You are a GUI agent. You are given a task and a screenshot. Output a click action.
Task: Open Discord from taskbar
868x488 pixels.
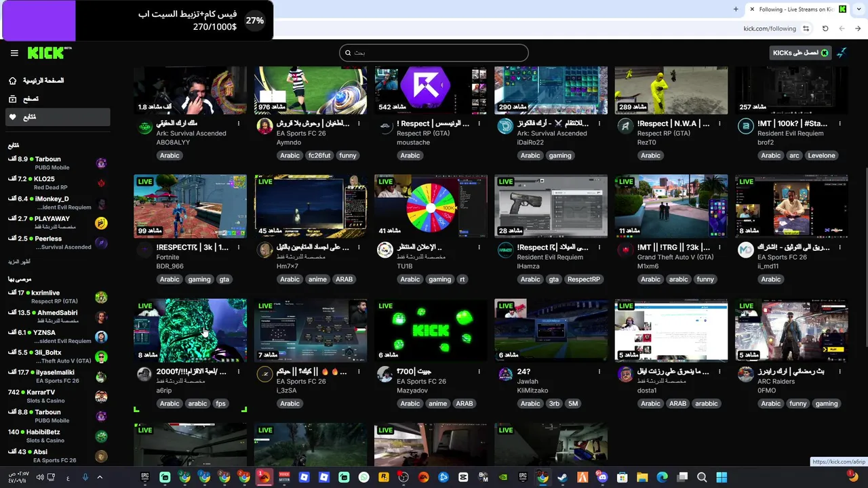602,477
